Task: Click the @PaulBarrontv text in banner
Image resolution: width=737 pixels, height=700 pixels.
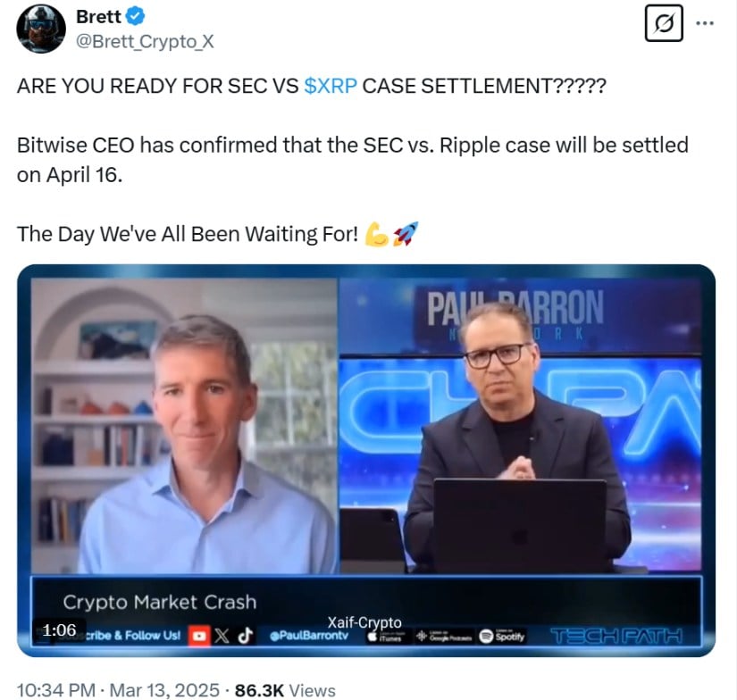Action: (309, 636)
